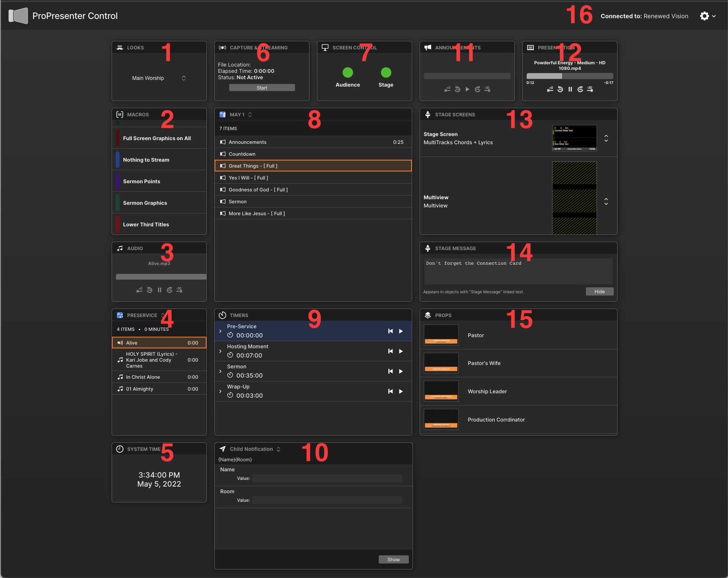Toggle the Audience screen indicator
Screen dimensions: 728x578
347,72
